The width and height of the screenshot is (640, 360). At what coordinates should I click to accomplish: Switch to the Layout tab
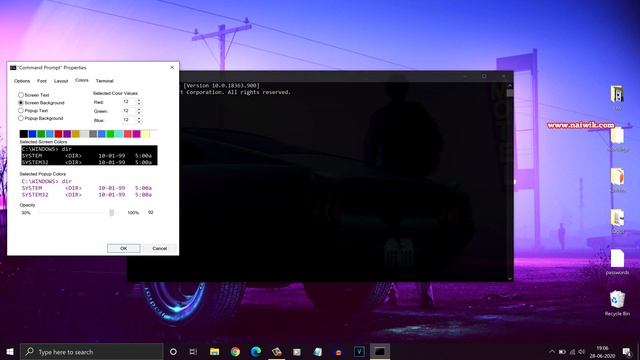pos(61,81)
